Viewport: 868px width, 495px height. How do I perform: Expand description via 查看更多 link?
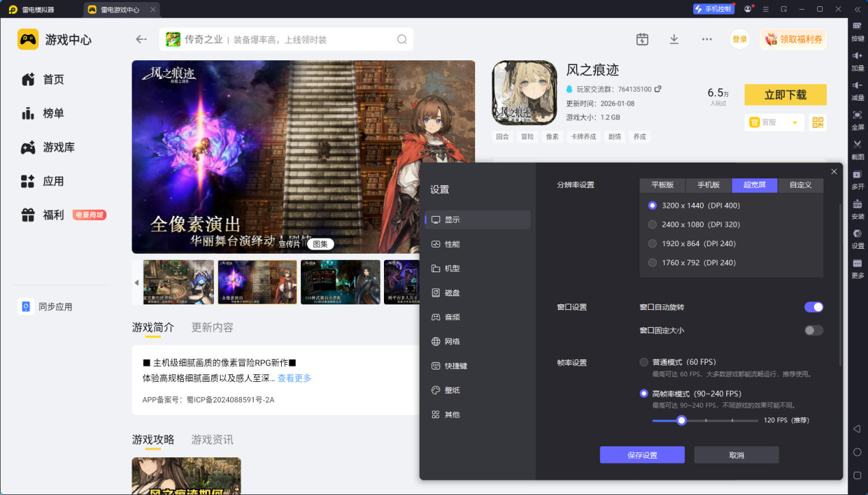point(294,378)
